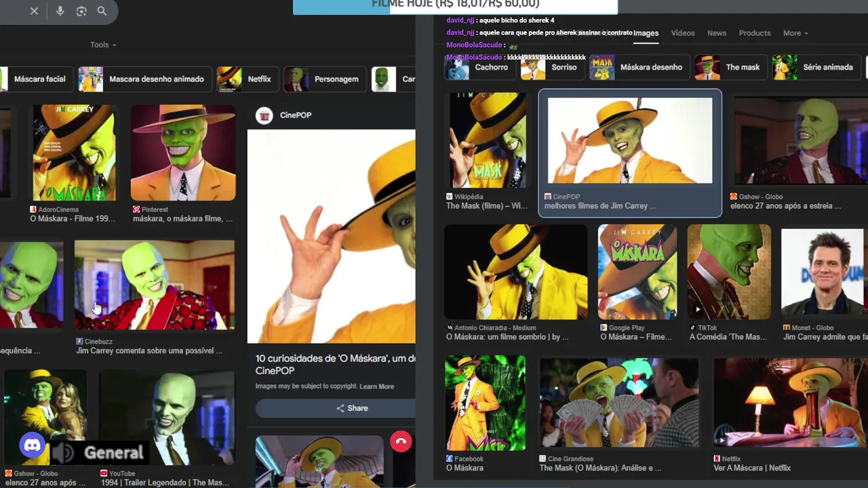Open the Facebook 'O Máskara' thumbnail

pyautogui.click(x=485, y=403)
